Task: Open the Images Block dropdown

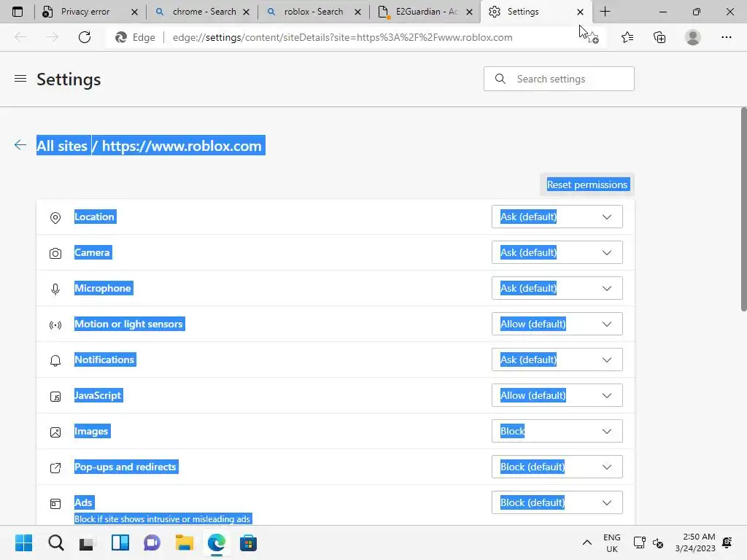Action: 557,431
